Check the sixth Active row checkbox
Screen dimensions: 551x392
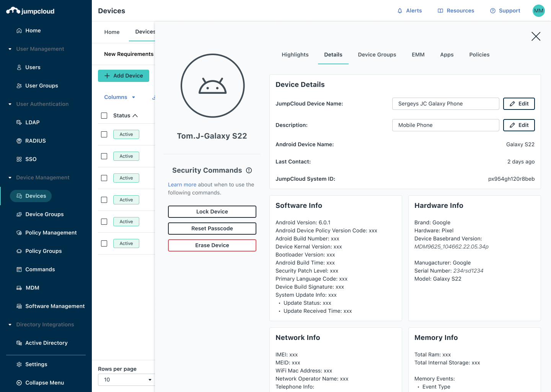[x=104, y=243]
